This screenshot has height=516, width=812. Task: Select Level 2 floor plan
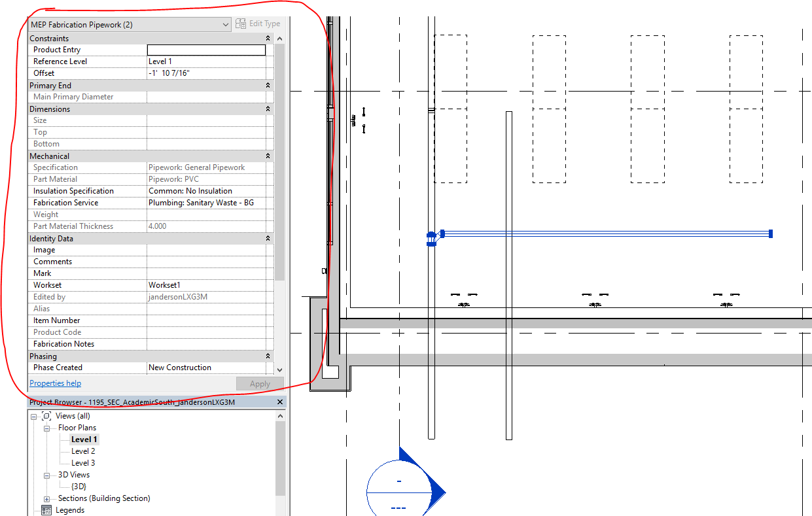click(x=82, y=451)
